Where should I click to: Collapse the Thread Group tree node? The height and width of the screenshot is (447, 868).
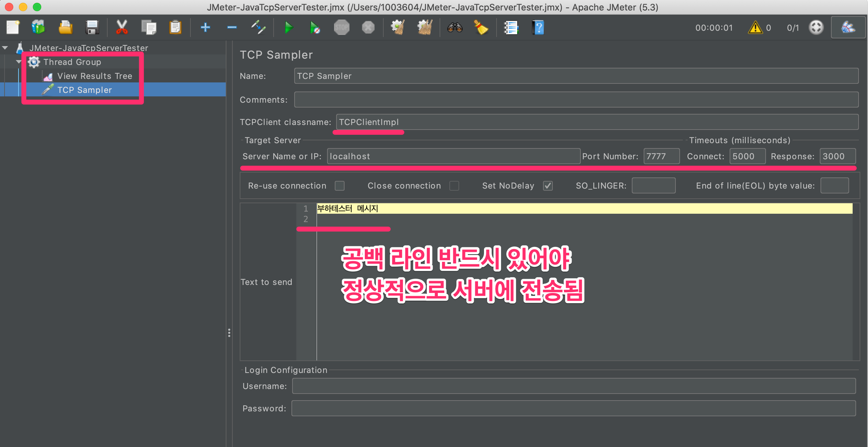(x=19, y=62)
